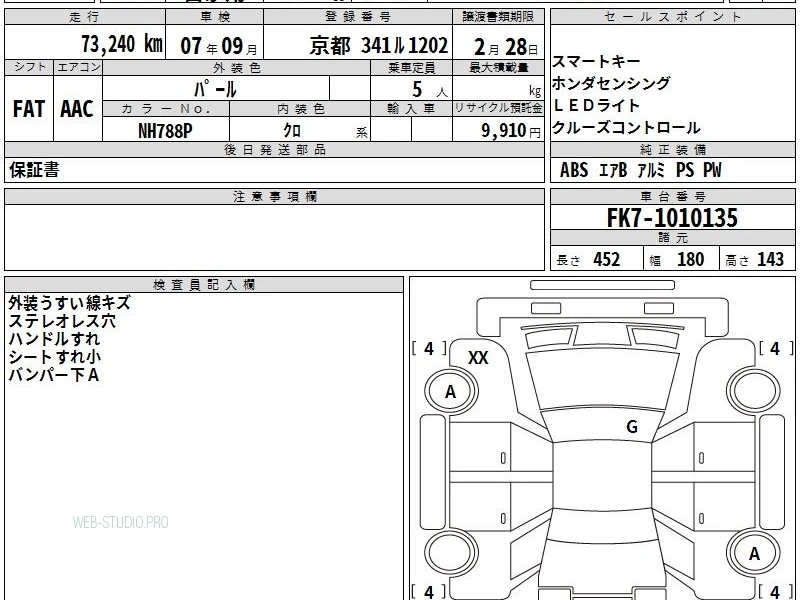Click height value 143
Image resolution: width=800 pixels, height=600 pixels.
tap(770, 259)
